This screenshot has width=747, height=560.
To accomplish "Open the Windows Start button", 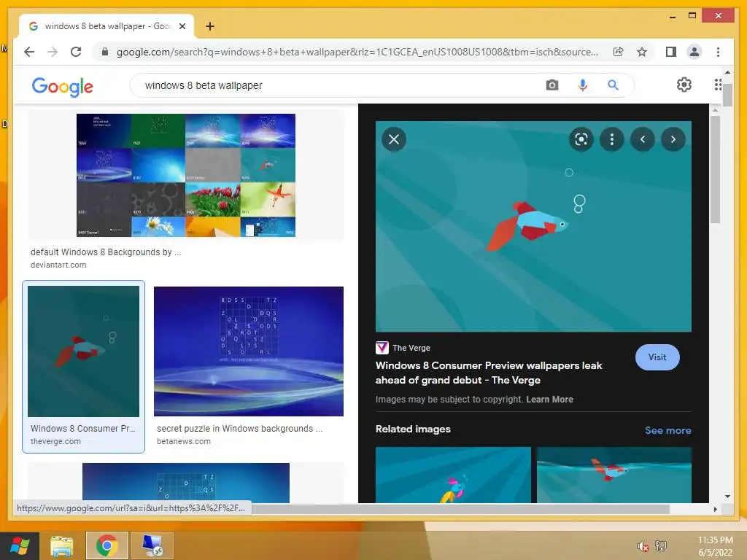I will 20,545.
